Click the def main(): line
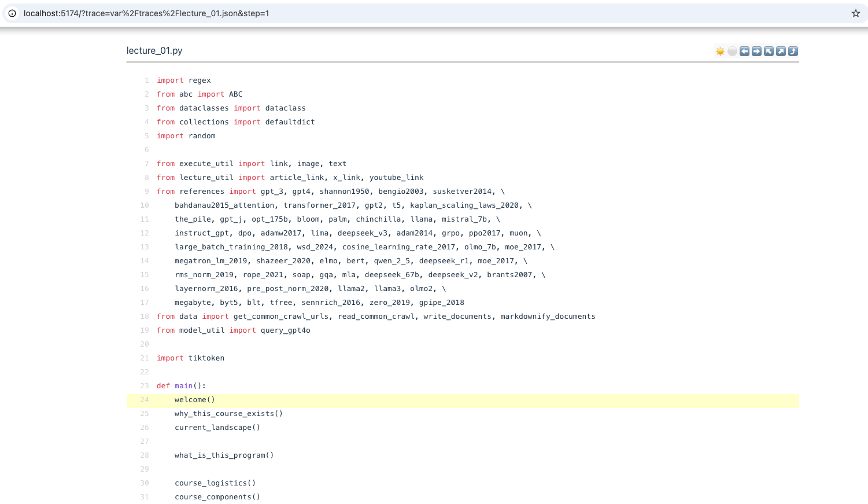 (181, 386)
